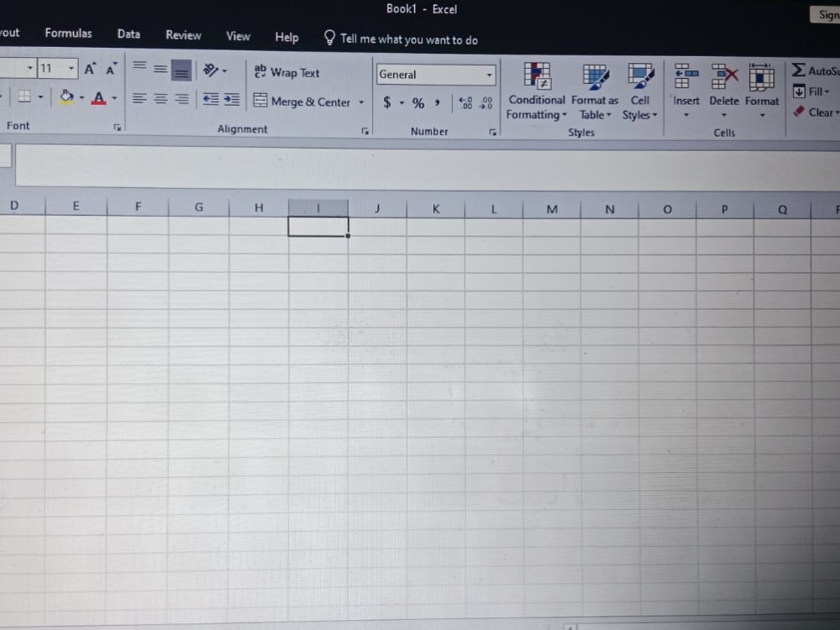Open the View ribbon tab
Screen dimensions: 840x630
[x=238, y=36]
